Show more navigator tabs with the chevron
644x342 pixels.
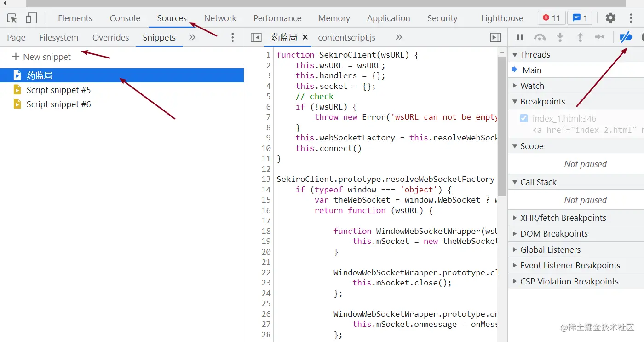[x=192, y=37]
